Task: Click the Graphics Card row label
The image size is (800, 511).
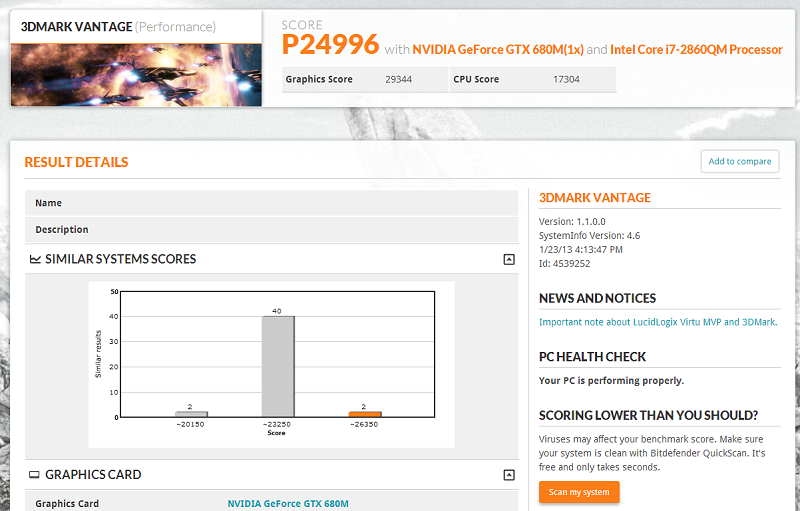Action: pyautogui.click(x=67, y=504)
